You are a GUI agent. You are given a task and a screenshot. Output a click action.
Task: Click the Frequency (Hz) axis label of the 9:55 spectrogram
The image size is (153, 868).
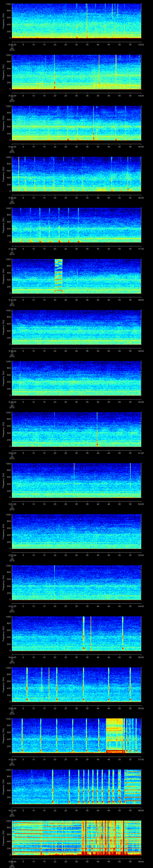point(4,685)
